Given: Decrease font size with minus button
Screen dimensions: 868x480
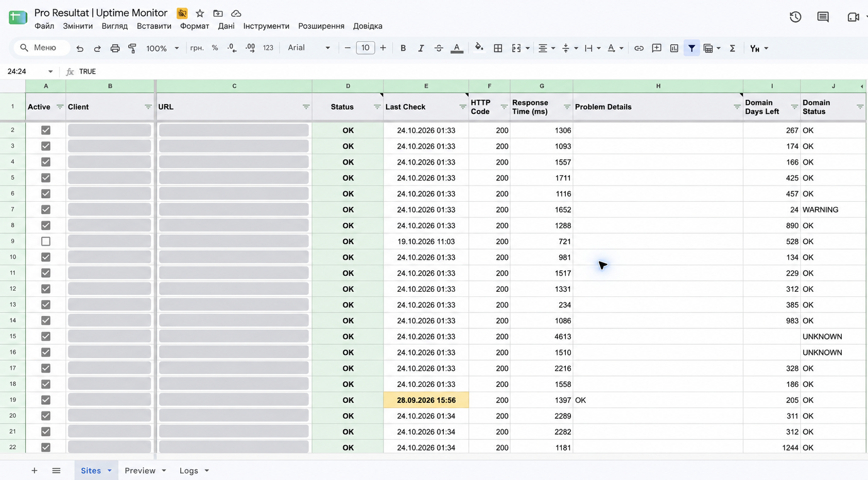Looking at the screenshot, I should coord(348,48).
